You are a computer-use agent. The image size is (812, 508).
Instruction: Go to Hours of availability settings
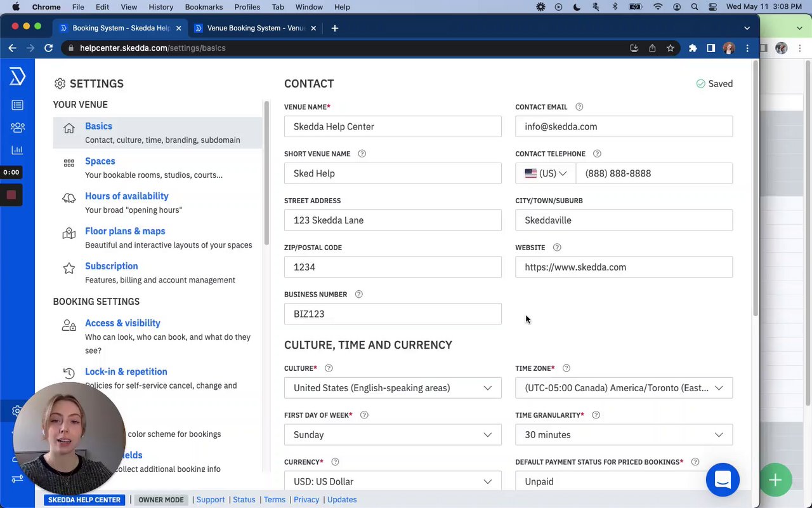[157, 203]
